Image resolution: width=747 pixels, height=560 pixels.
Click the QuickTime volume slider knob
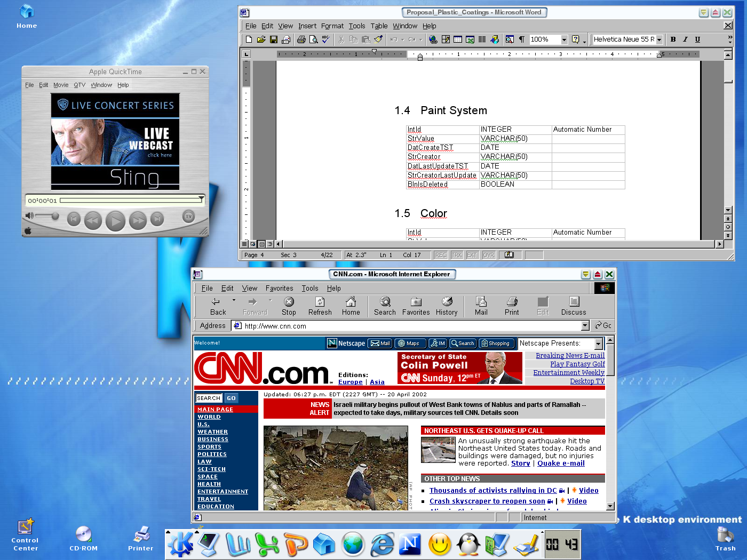click(54, 215)
